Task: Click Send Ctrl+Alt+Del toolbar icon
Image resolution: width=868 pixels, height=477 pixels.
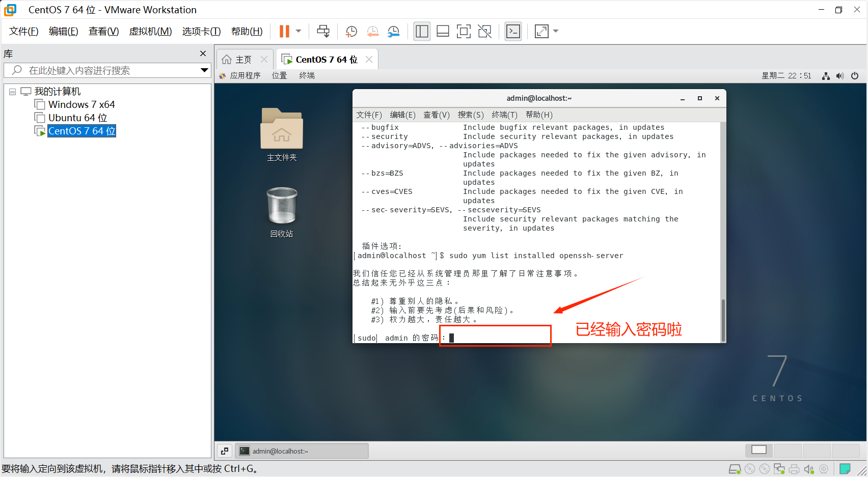Action: click(323, 31)
